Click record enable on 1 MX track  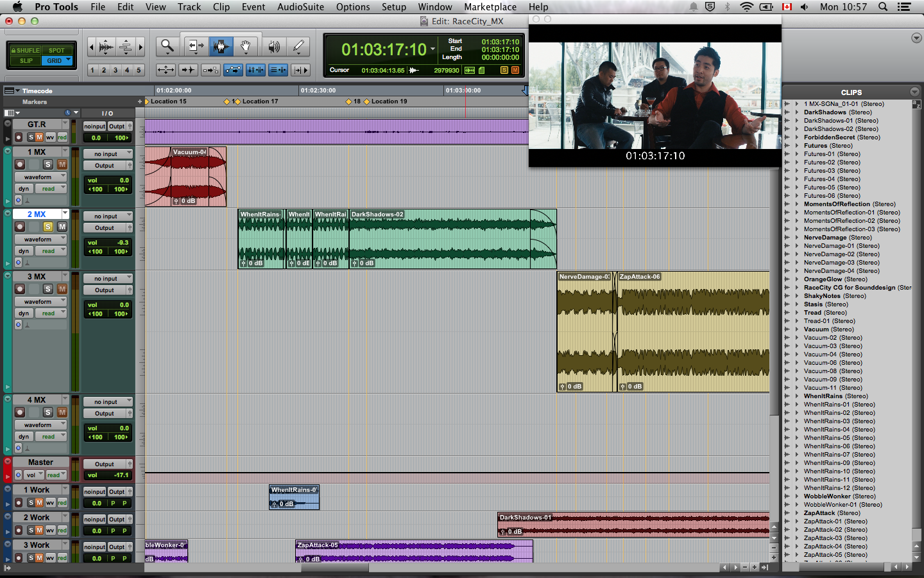click(x=20, y=164)
